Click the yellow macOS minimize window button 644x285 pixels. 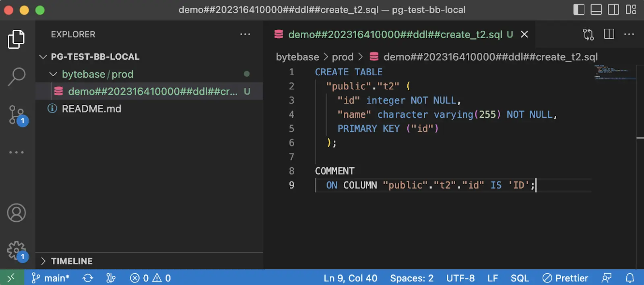[x=24, y=10]
